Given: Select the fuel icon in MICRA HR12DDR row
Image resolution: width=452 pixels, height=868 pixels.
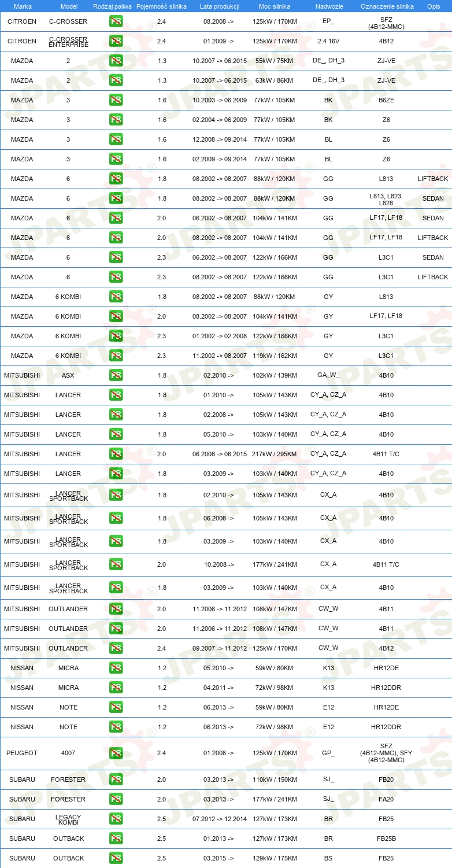Looking at the screenshot, I should point(116,688).
